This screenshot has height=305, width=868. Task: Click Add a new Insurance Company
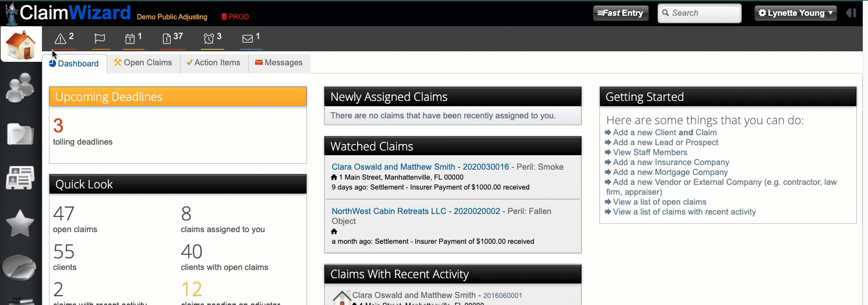(671, 162)
